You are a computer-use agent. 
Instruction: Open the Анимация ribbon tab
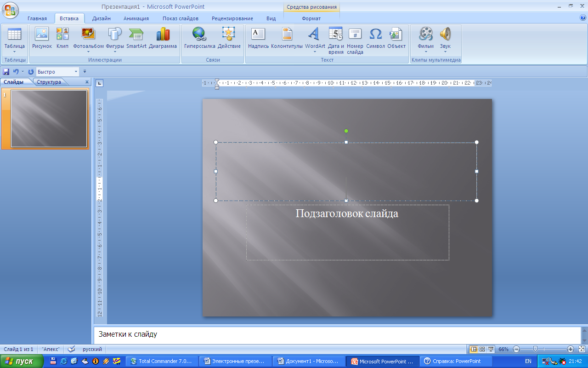tap(136, 18)
